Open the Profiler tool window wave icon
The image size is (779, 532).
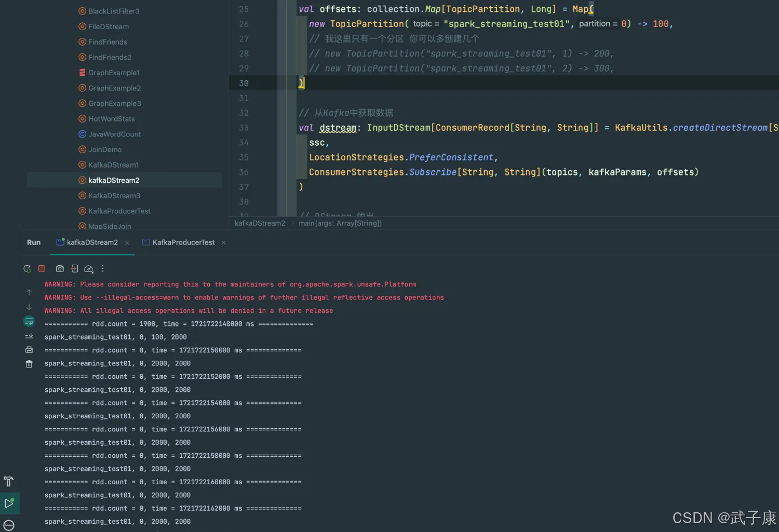[x=9, y=525]
